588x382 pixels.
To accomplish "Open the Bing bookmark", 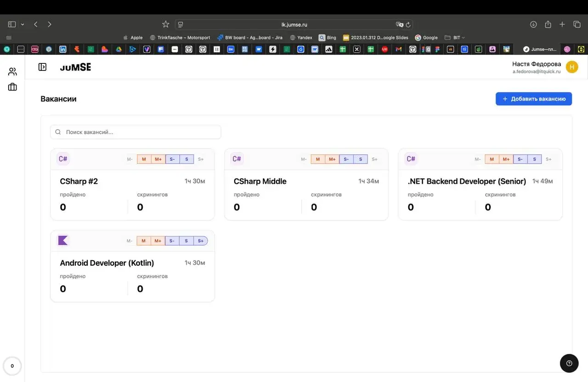I will 328,38.
